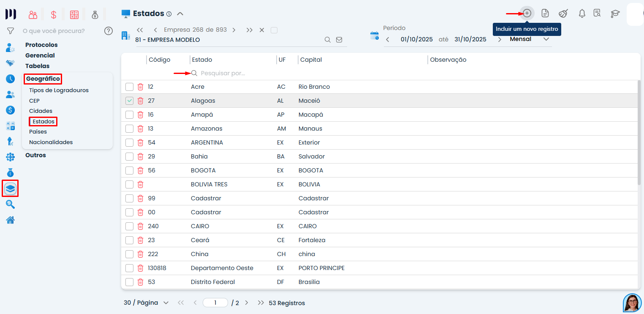The width and height of the screenshot is (644, 314).
Task: Go to the home icon in the left sidebar
Action: [11, 220]
